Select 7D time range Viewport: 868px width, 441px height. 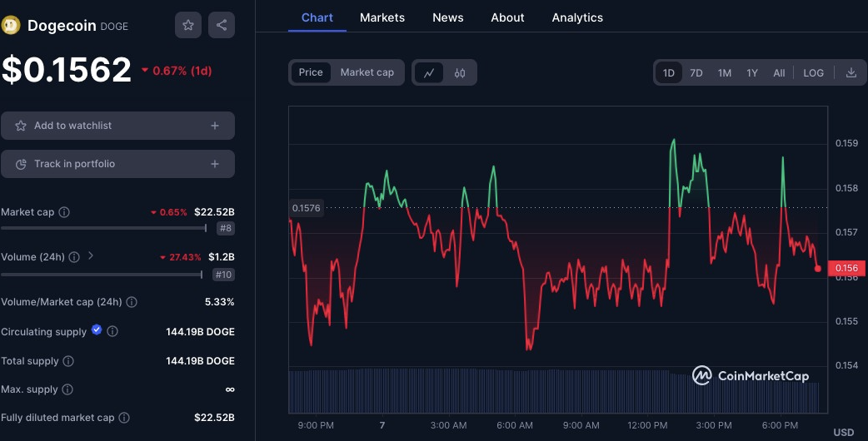(696, 73)
